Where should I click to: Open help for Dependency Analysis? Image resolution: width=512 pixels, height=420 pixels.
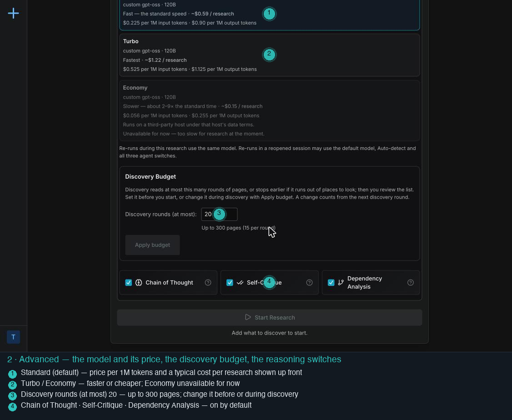coord(411,283)
